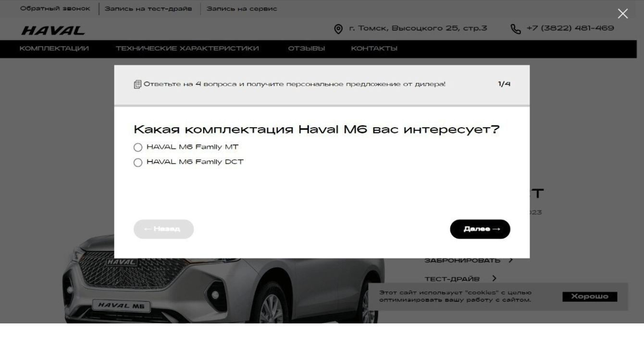The width and height of the screenshot is (644, 346).
Task: Click the heading Какая комплектация Haval M6 вас интересует?
Action: coord(317,130)
